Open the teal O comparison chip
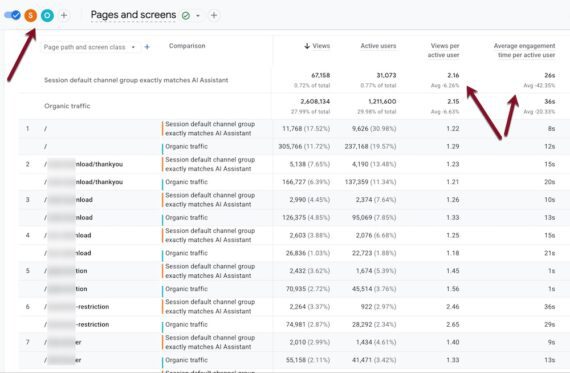 click(x=47, y=15)
